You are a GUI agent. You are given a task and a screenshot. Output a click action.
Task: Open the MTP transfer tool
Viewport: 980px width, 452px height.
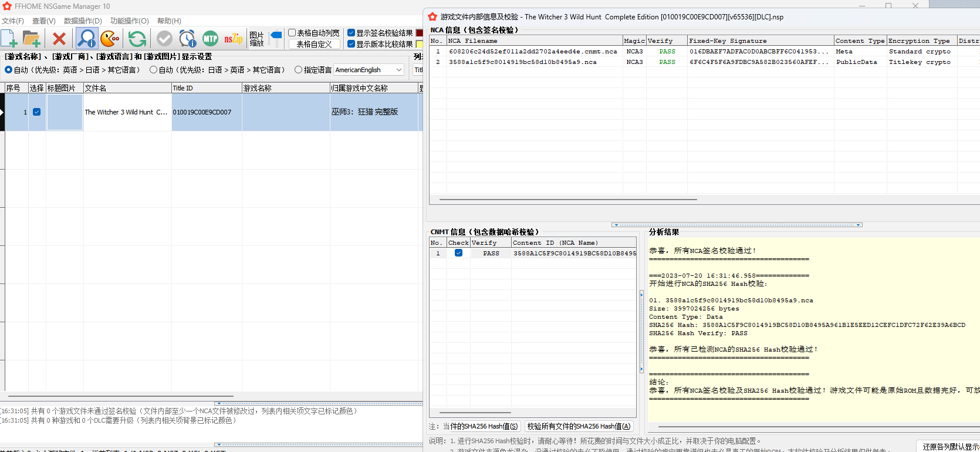pos(210,39)
